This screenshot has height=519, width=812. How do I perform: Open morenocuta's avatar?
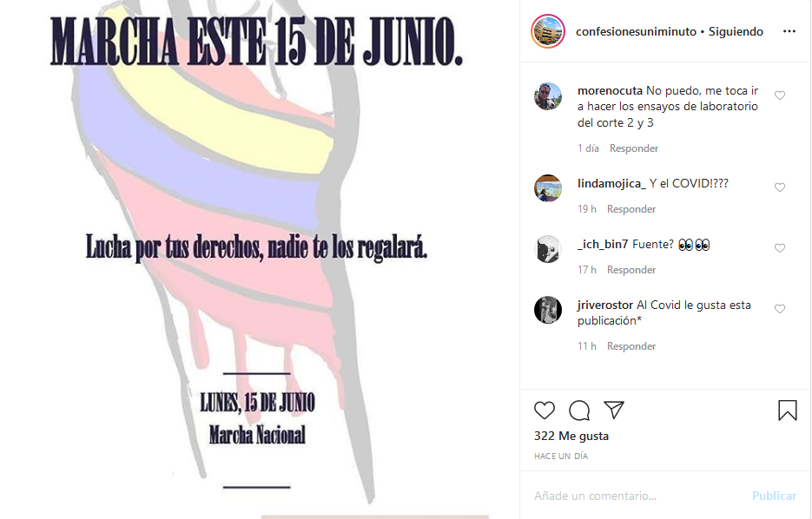(x=548, y=96)
